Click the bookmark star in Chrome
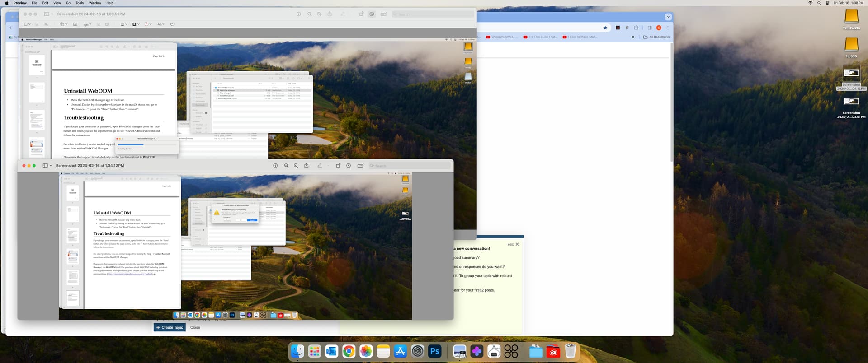 pos(605,28)
